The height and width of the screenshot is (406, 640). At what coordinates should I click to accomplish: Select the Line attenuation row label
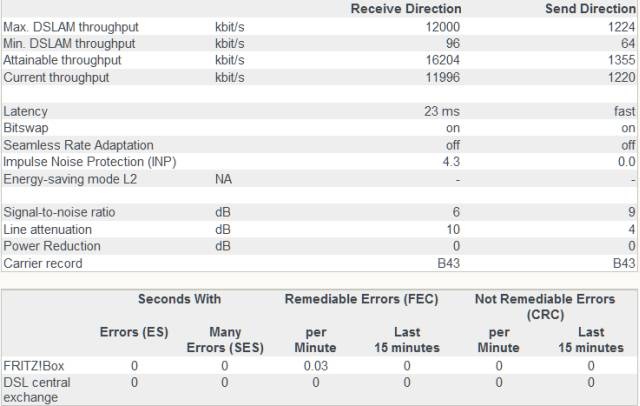pyautogui.click(x=51, y=230)
